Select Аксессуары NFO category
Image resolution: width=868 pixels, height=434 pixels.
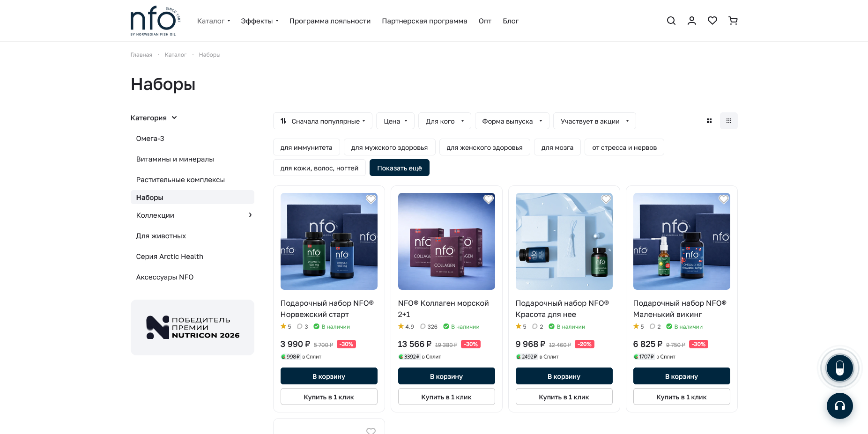165,277
